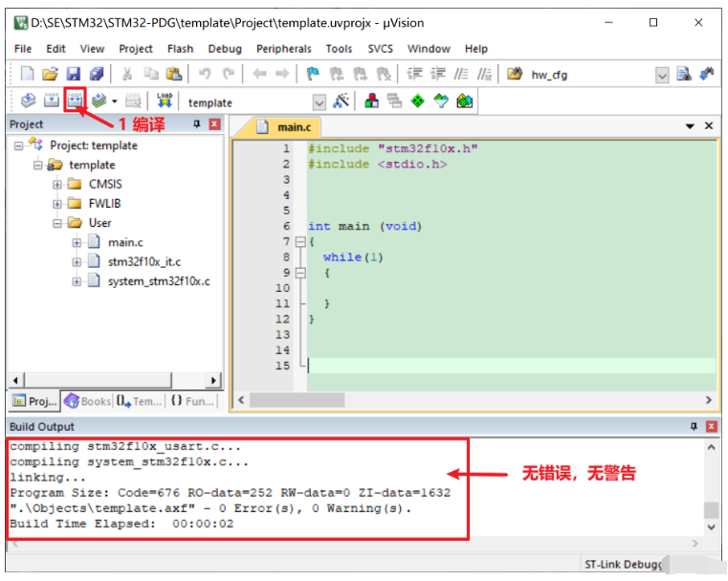Expand the CMSIS folder in project tree
728x581 pixels.
[56, 185]
